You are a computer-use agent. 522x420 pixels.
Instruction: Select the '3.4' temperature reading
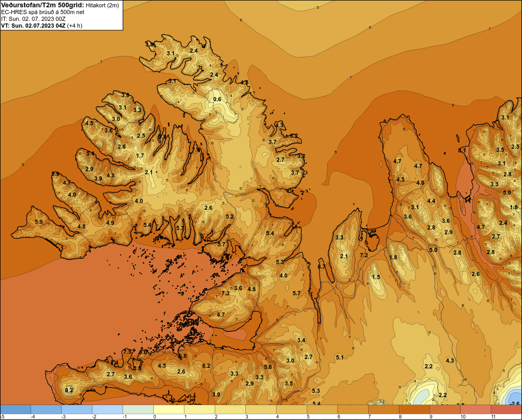(301, 340)
